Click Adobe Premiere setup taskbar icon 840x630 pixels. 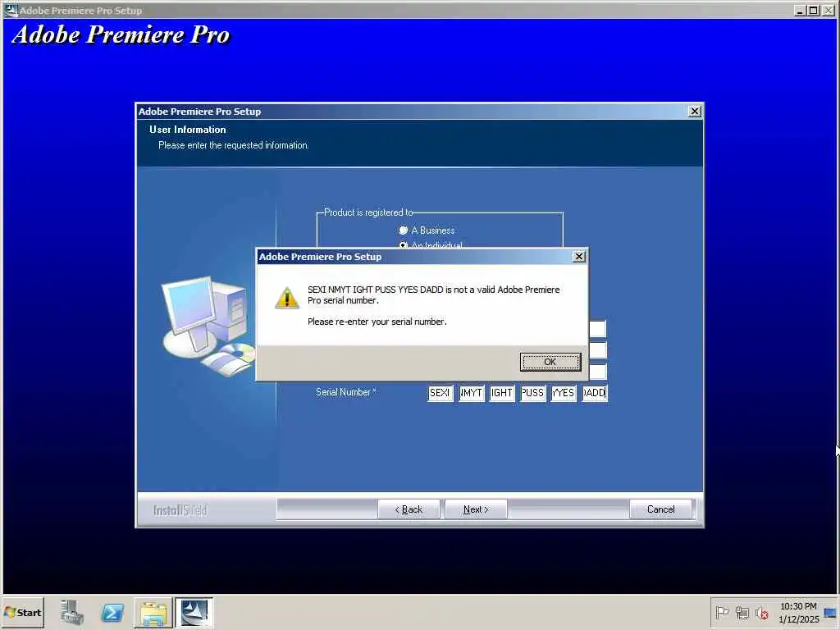(194, 613)
